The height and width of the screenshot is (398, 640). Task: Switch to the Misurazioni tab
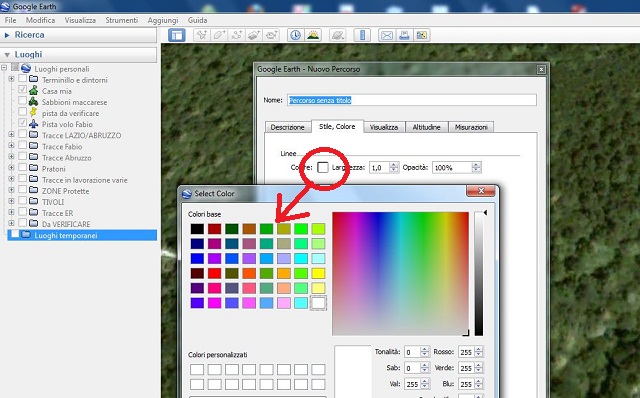click(471, 127)
